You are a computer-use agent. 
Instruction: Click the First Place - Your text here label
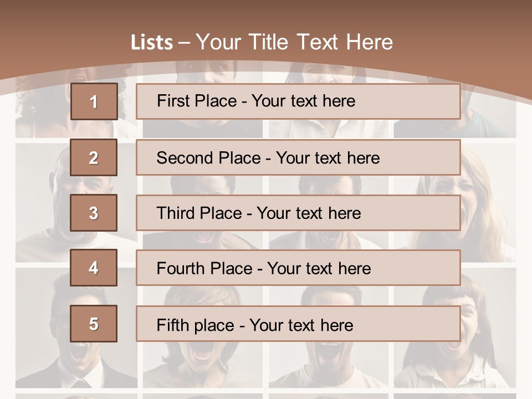pos(256,101)
